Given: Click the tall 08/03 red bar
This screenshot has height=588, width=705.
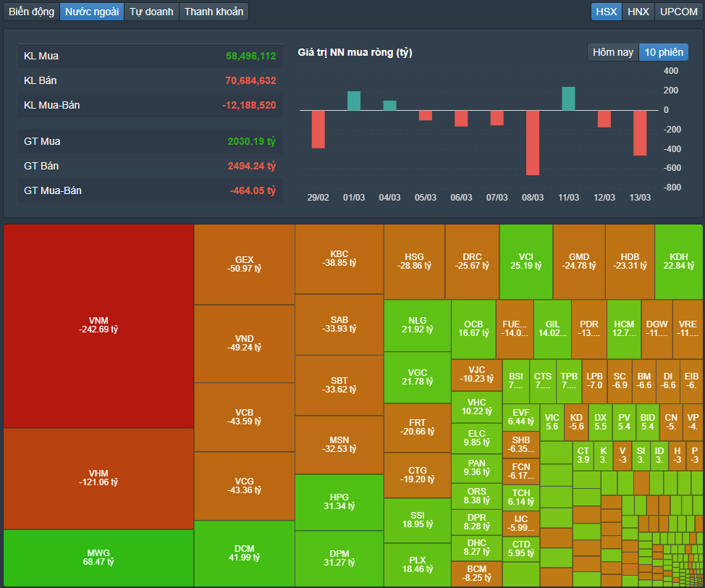Looking at the screenshot, I should tap(532, 143).
